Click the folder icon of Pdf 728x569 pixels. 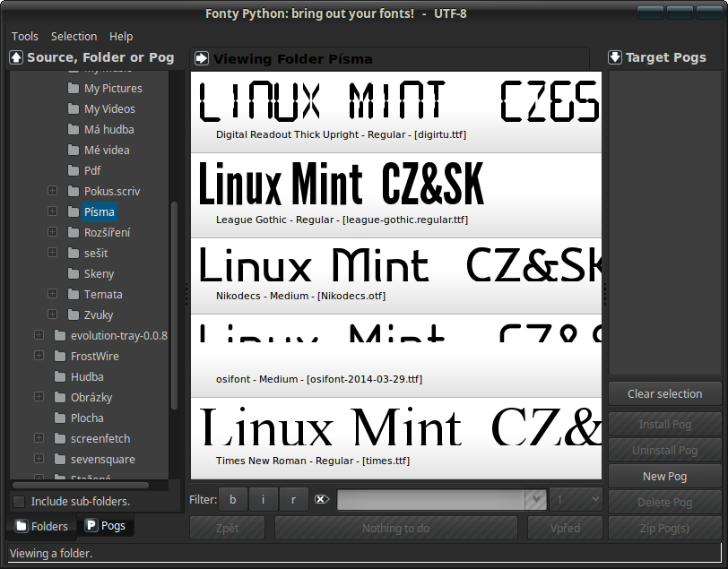pos(74,171)
